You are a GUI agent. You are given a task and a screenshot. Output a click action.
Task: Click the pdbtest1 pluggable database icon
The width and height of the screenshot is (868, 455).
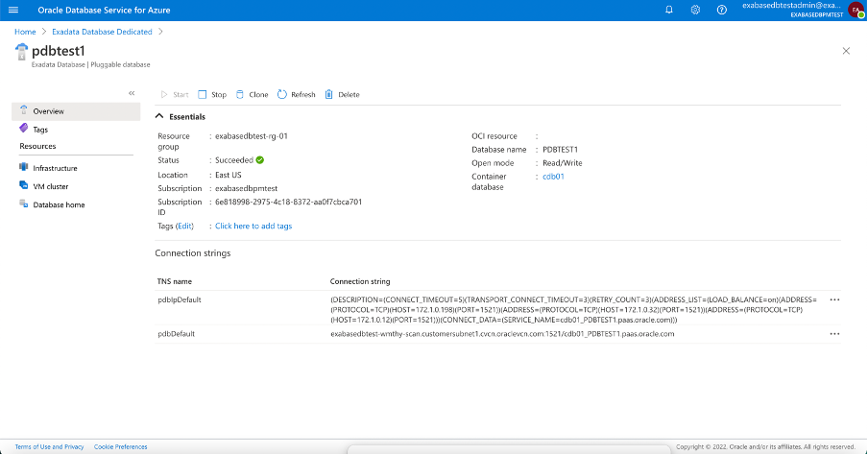(21, 52)
